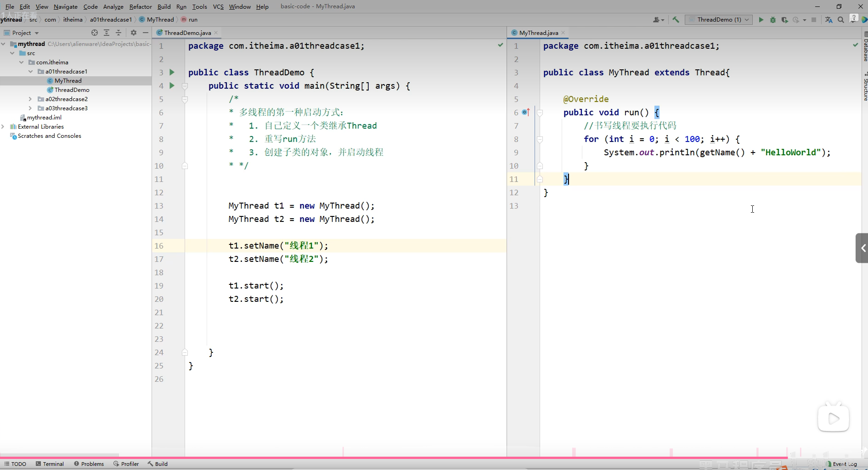This screenshot has width=868, height=470.
Task: Run class gutter arrow on line 3
Action: click(x=172, y=72)
